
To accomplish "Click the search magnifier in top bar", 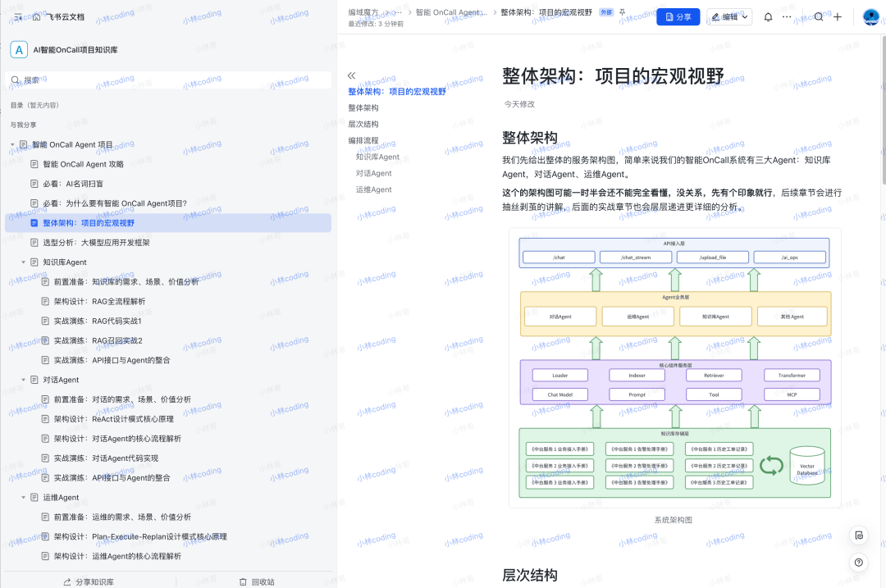I will [x=818, y=17].
